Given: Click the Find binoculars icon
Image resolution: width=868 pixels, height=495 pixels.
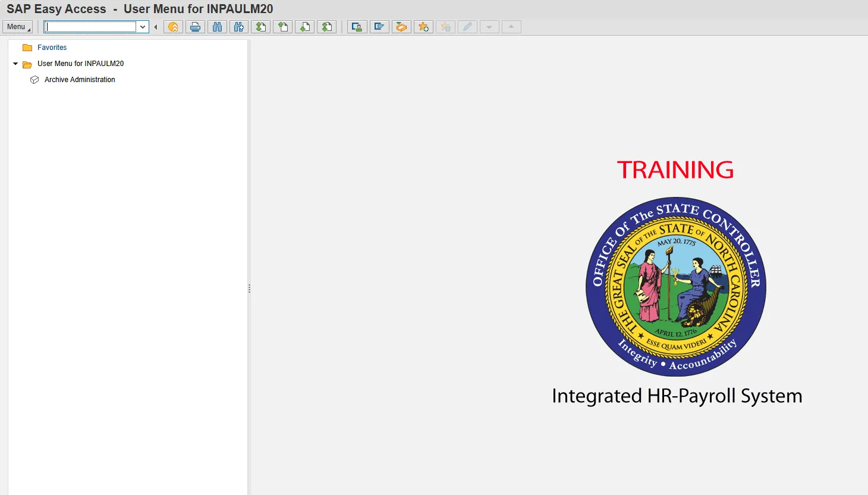Looking at the screenshot, I should coord(217,27).
